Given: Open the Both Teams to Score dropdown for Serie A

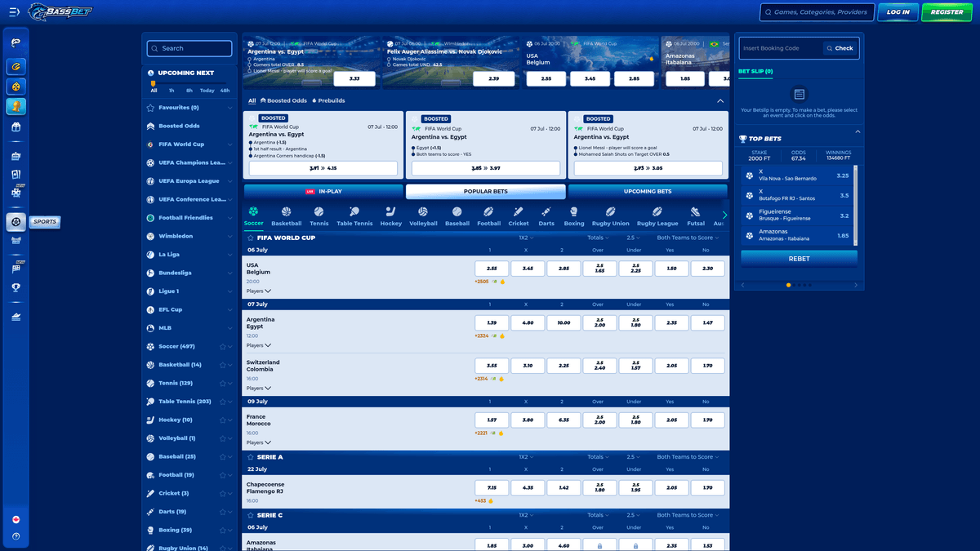Looking at the screenshot, I should click(688, 457).
